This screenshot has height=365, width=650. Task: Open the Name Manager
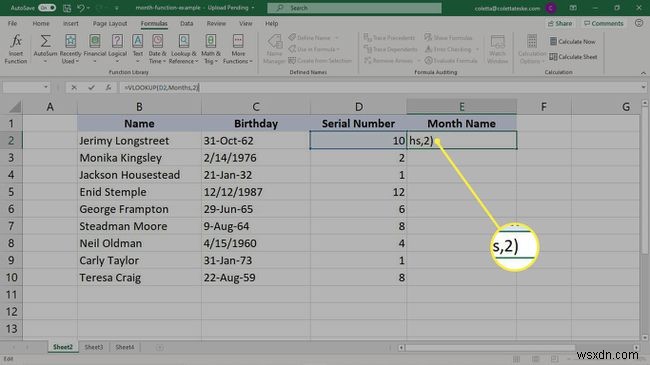coord(274,49)
